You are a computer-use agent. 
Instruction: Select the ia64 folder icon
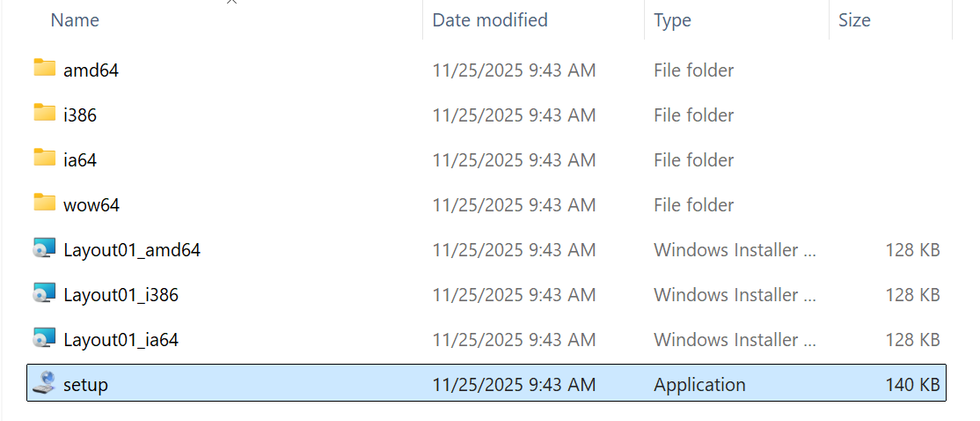click(x=45, y=159)
